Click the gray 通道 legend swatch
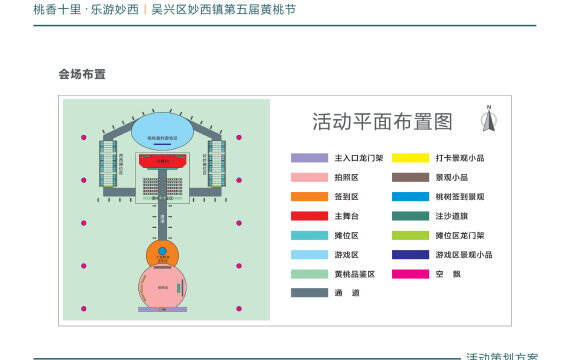 pyautogui.click(x=309, y=293)
